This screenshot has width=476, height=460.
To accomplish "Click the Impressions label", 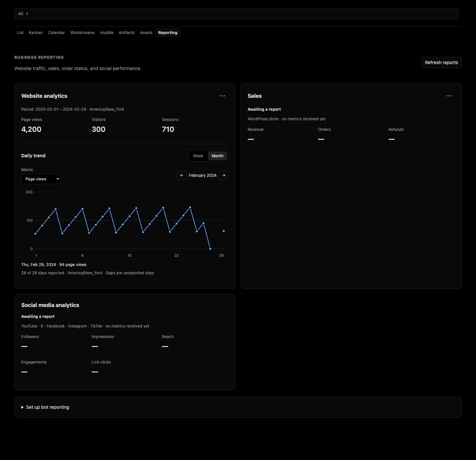I will click(x=103, y=337).
